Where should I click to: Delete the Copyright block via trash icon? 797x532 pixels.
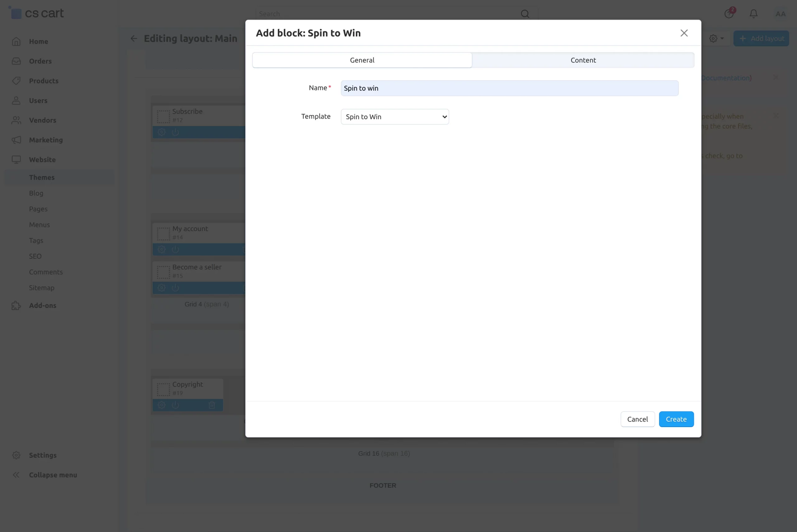(x=212, y=405)
